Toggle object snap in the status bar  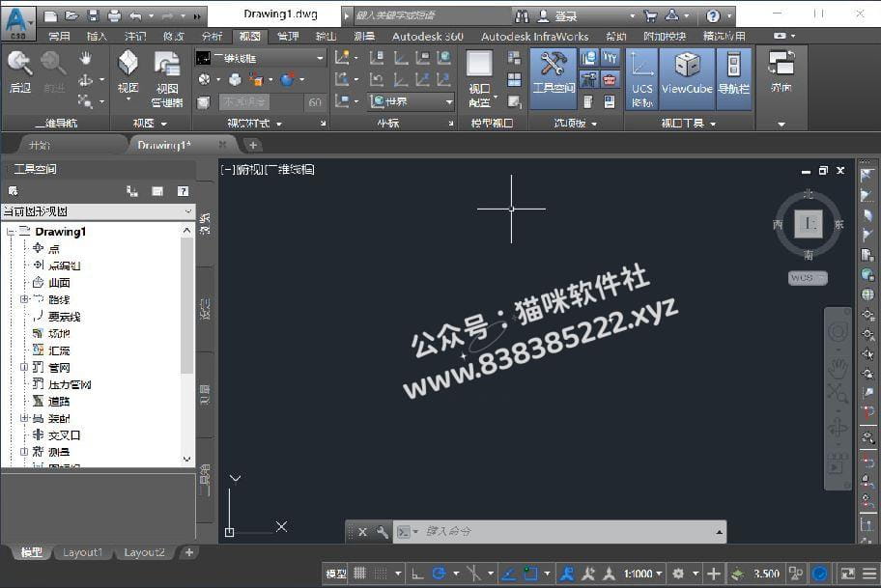point(529,574)
